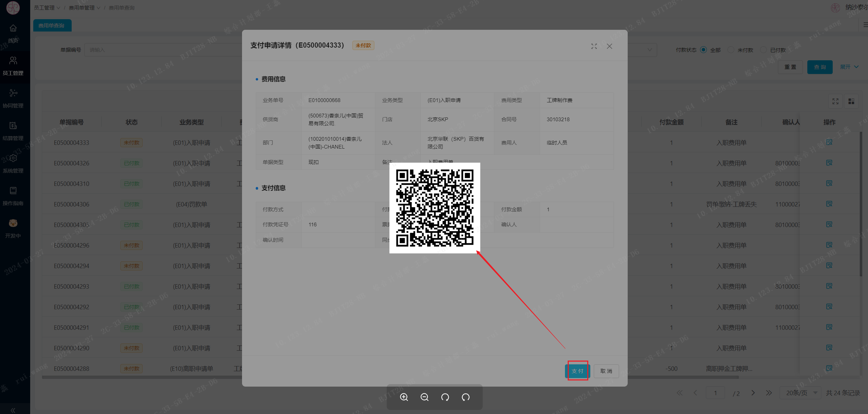Click business number E0100000668 in dialog

(324, 100)
